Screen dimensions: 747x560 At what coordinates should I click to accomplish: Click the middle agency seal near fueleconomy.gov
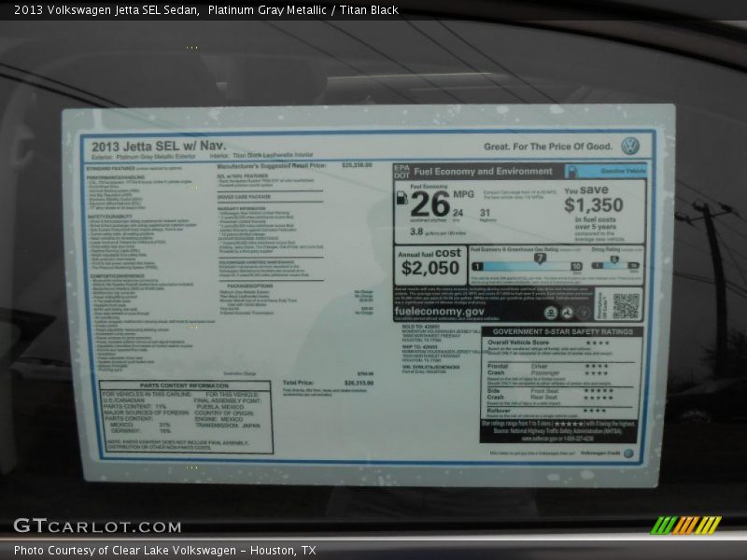[567, 313]
